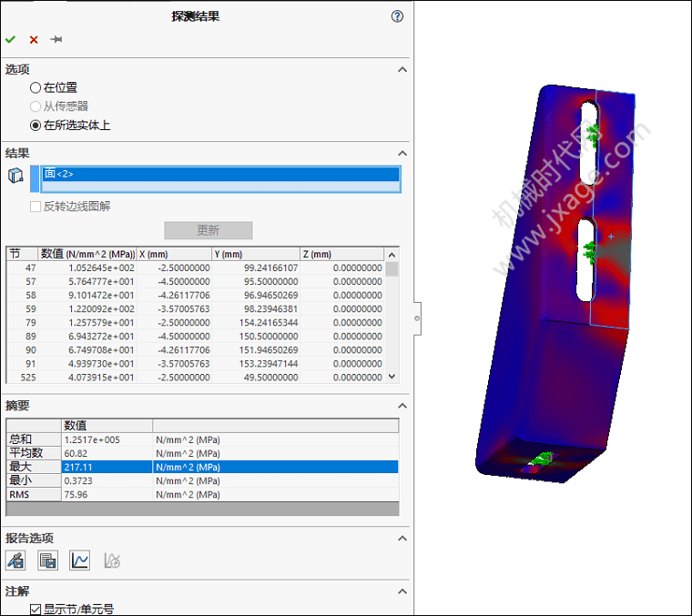Screen dimensions: 692x616
Task: Select node 59 row
Action: click(195, 309)
